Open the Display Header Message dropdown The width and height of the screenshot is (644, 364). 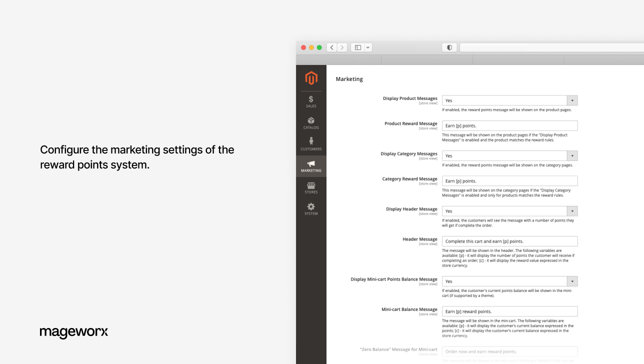point(571,210)
